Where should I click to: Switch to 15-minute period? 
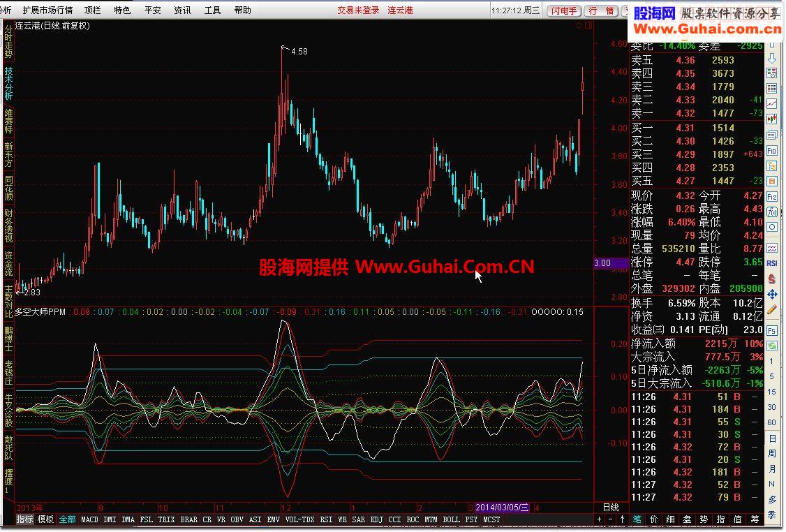click(772, 392)
